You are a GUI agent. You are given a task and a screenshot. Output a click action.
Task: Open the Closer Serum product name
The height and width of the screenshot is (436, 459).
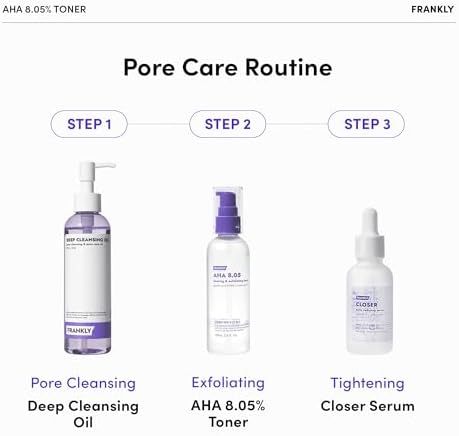368,406
